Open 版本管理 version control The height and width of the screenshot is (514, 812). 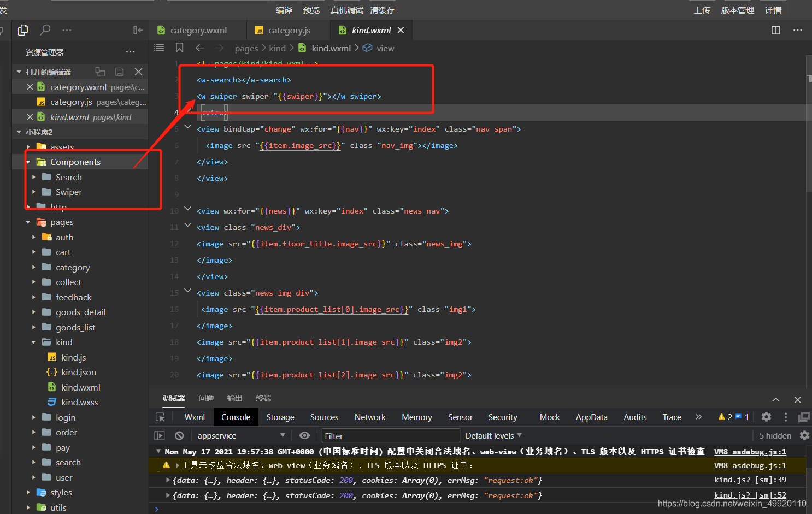[738, 10]
